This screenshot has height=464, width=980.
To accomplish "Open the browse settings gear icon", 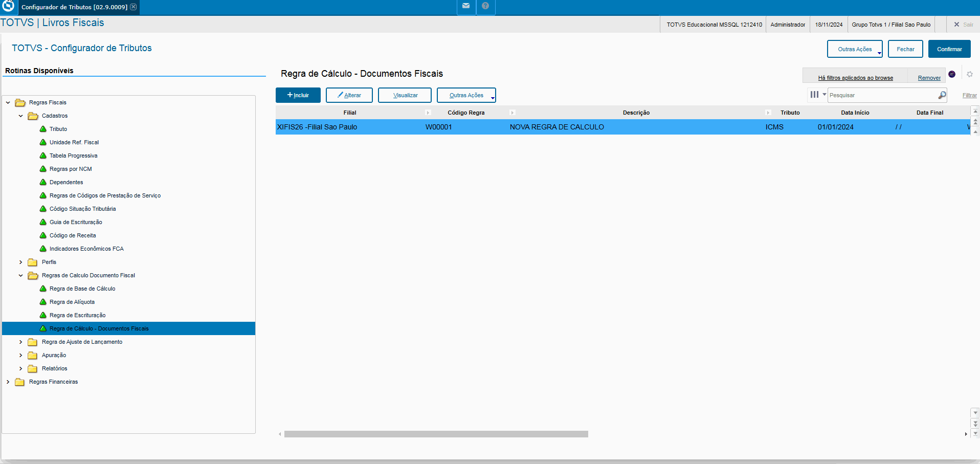I will (970, 74).
